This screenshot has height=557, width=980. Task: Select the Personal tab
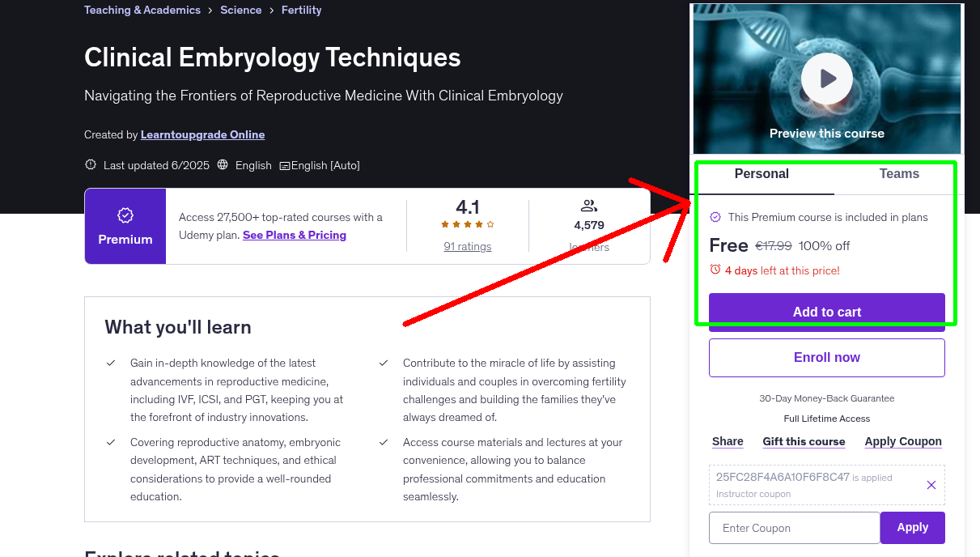762,173
